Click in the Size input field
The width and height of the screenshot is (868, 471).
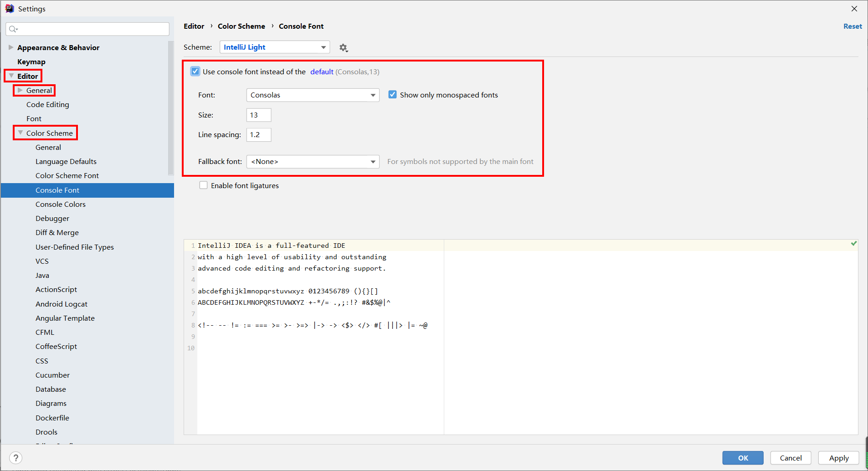tap(259, 115)
